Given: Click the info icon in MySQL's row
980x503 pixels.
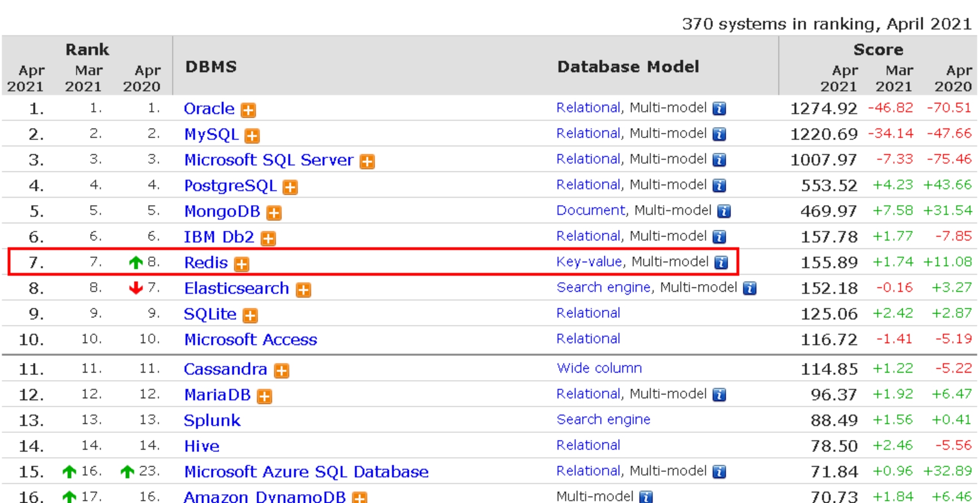Looking at the screenshot, I should point(719,134).
